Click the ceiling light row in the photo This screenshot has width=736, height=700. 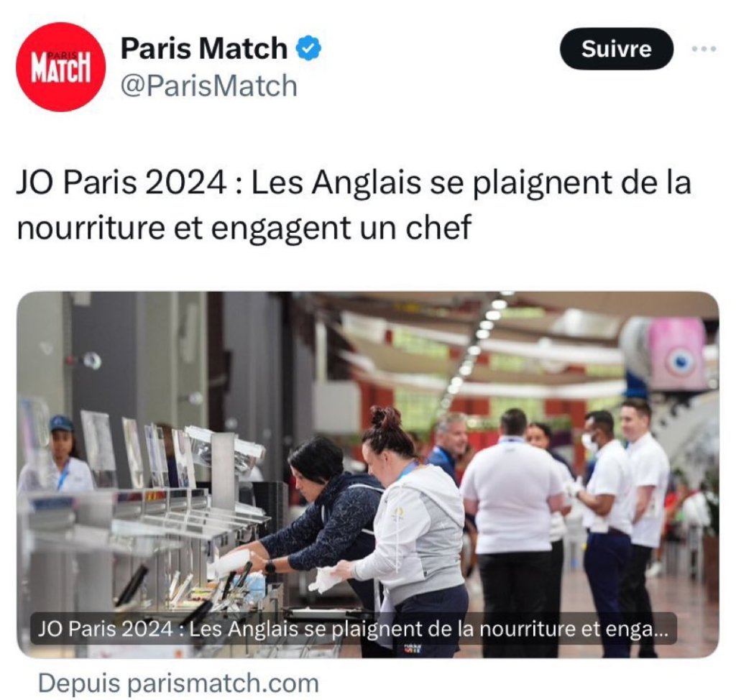(x=474, y=347)
